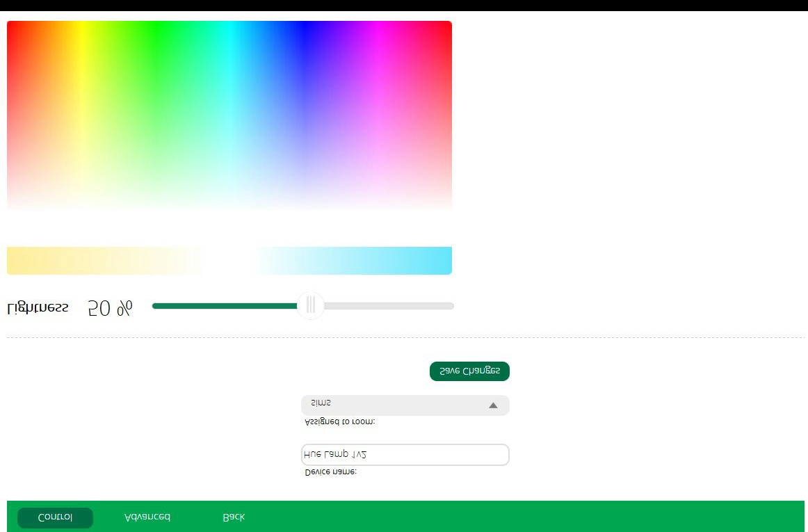Click the green filled Lightness slider track
Screen dimensions: 808x532
point(223,306)
